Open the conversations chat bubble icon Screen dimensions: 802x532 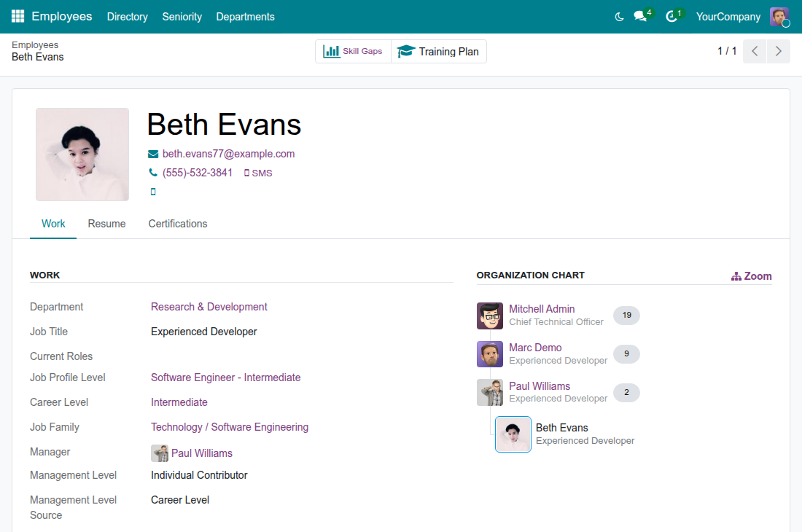point(640,16)
